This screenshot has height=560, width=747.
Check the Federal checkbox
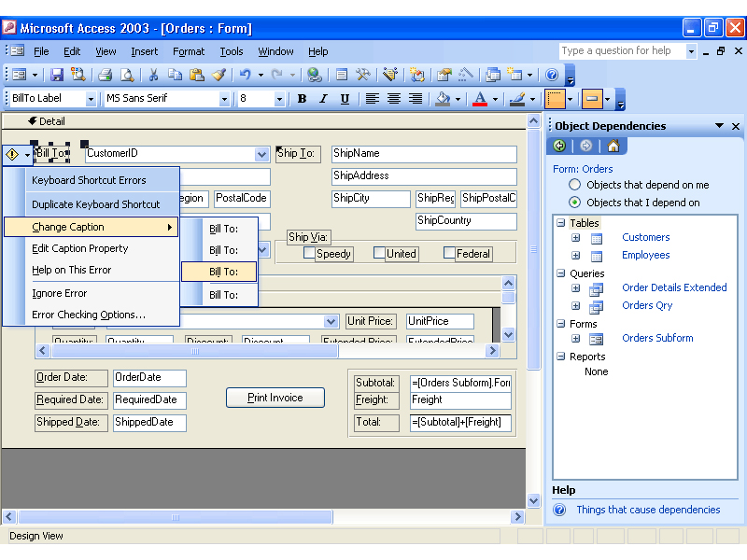(449, 253)
